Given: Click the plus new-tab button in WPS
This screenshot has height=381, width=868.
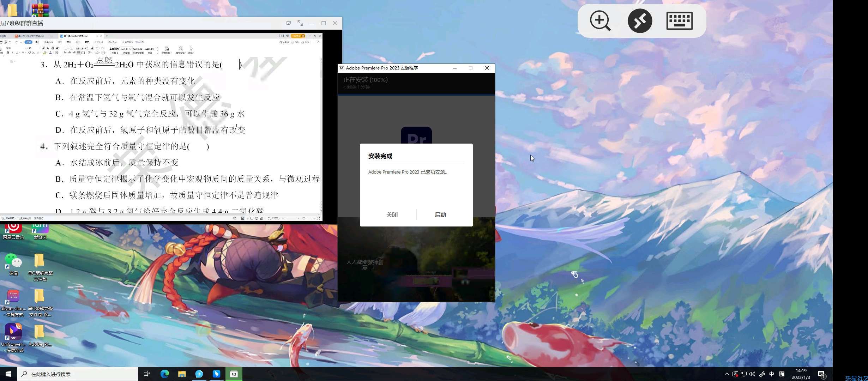Looking at the screenshot, I should pyautogui.click(x=107, y=36).
